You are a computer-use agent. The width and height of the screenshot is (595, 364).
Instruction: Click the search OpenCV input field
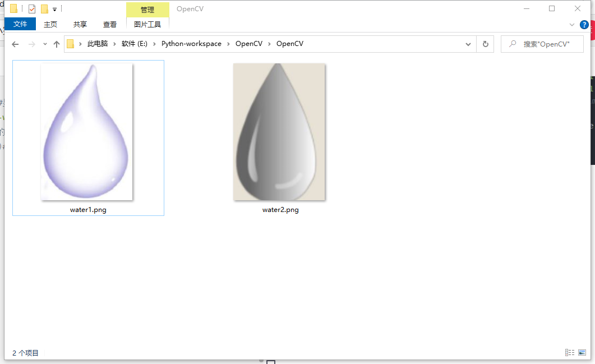pyautogui.click(x=542, y=44)
